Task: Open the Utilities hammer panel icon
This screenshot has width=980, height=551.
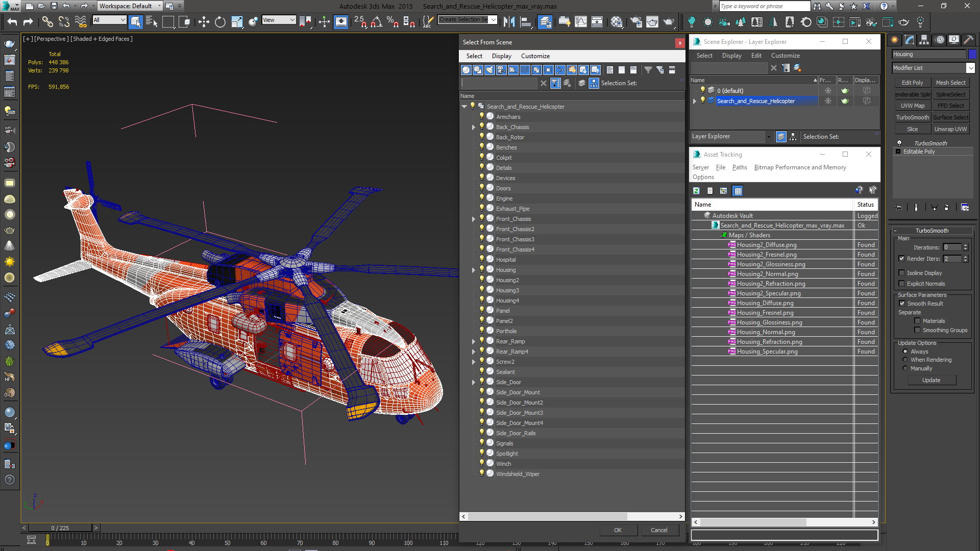Action: click(968, 40)
